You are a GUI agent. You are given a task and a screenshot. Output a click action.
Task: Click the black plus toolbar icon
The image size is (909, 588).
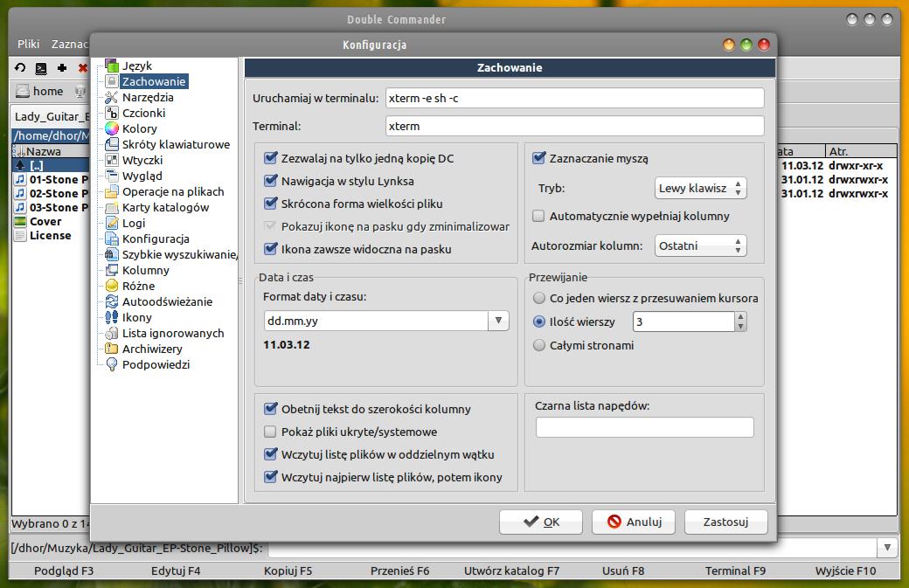click(x=62, y=68)
